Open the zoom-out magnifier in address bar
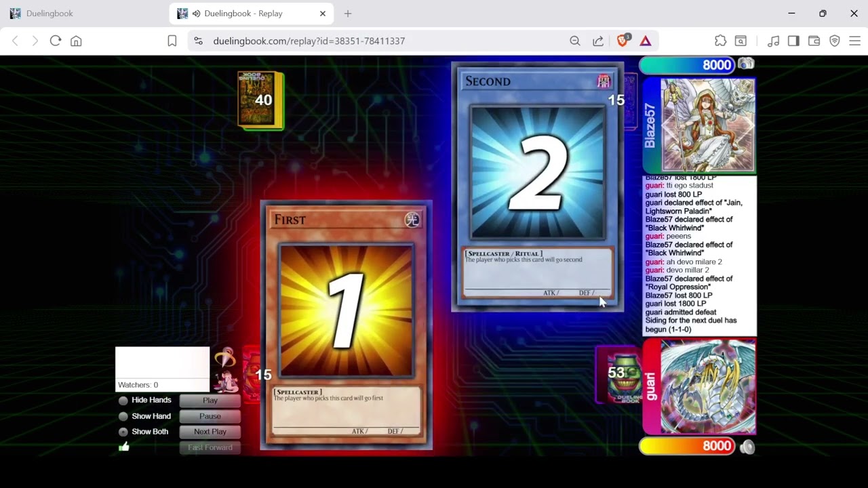 (x=575, y=41)
